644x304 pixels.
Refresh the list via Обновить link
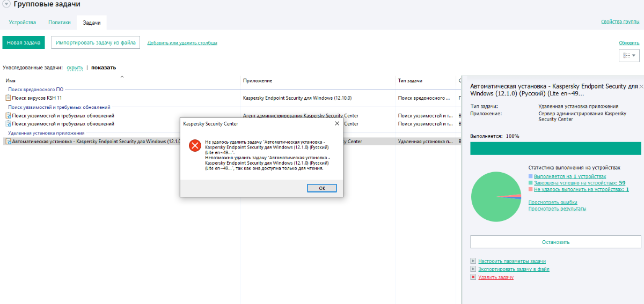tap(629, 43)
